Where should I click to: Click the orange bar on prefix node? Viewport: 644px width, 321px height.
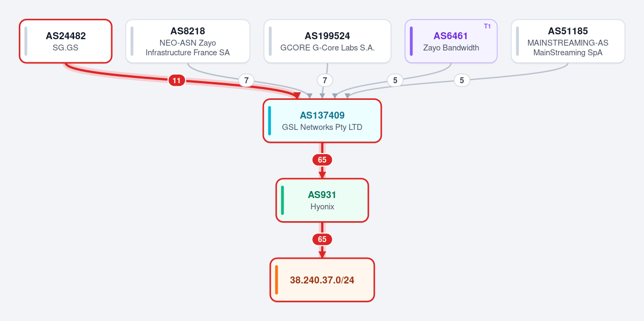click(x=277, y=280)
